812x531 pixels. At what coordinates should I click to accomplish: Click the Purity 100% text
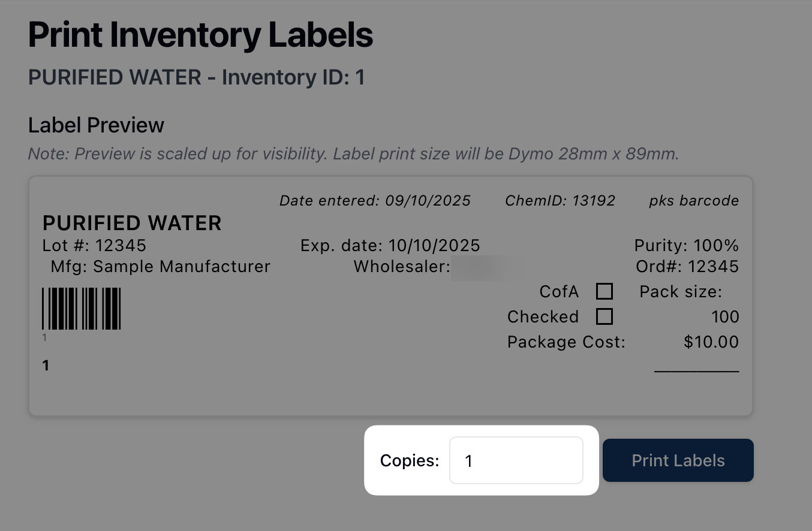(x=686, y=246)
